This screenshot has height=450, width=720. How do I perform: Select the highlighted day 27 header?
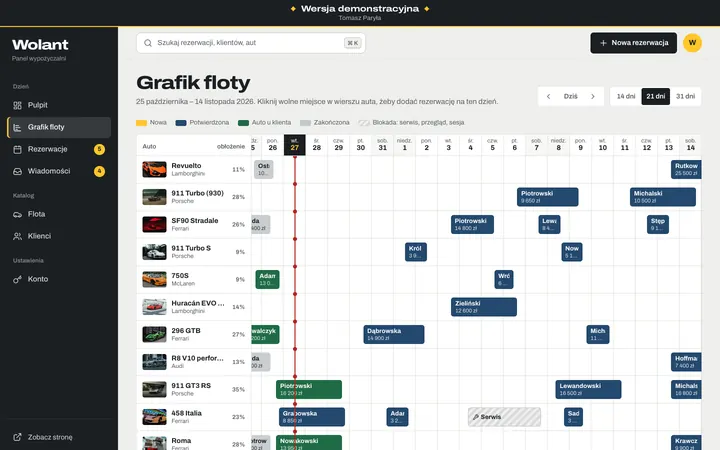tap(294, 145)
